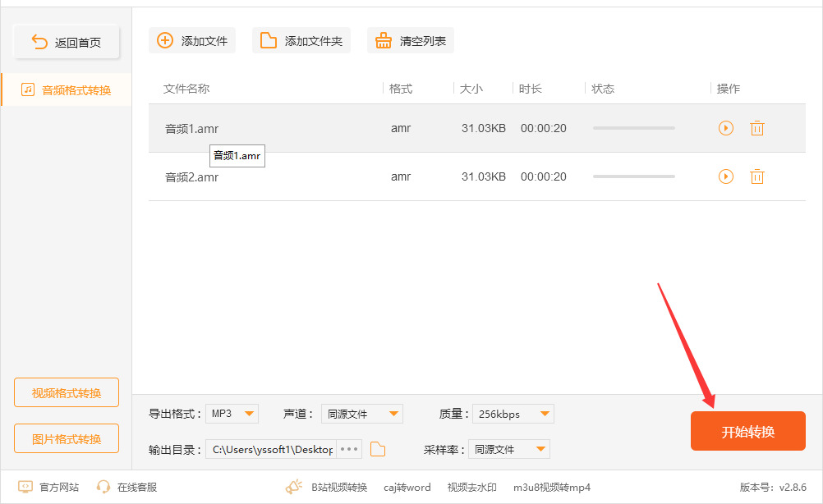Click the headset icon beside 在线客服
823x504 pixels.
click(103, 487)
